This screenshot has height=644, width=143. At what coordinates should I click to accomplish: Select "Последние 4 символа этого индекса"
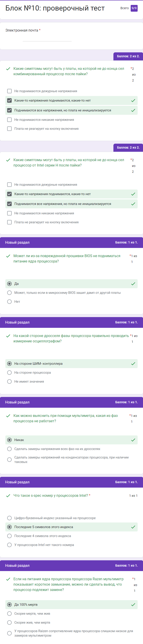9,536
